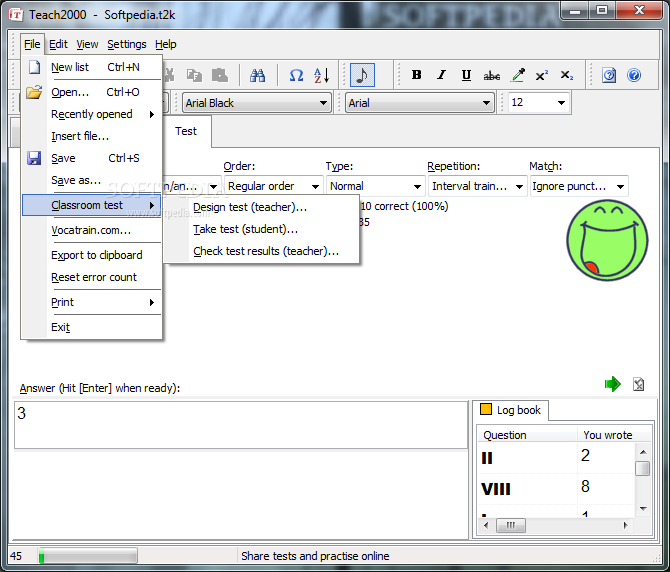Open the View menu

coord(87,44)
